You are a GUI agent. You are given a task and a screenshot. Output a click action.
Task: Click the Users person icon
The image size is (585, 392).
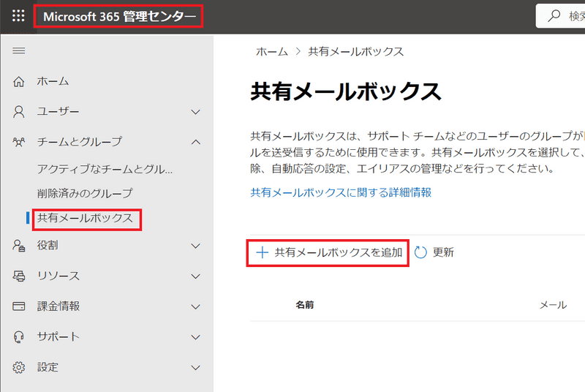(x=19, y=112)
